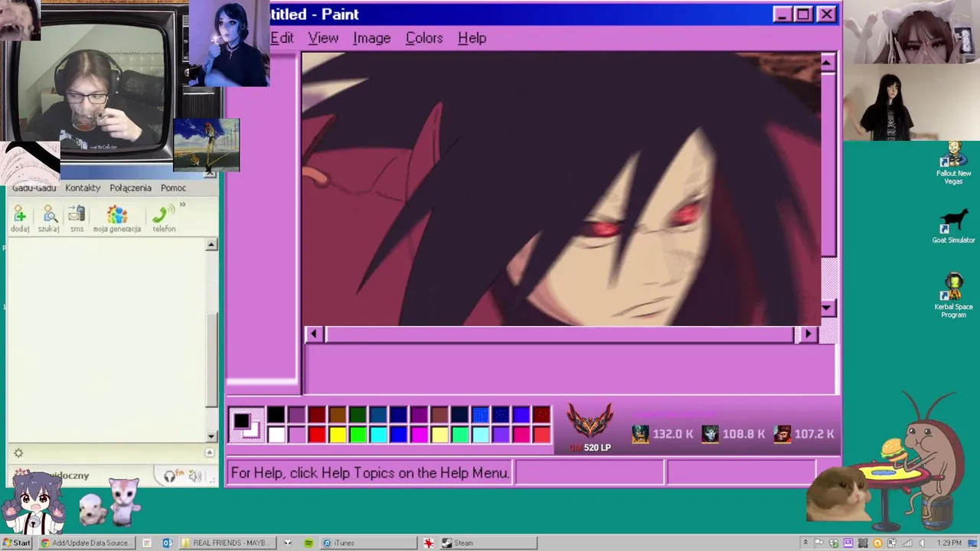The width and height of the screenshot is (980, 551).
Task: Open the View menu in Paint
Action: [x=323, y=37]
